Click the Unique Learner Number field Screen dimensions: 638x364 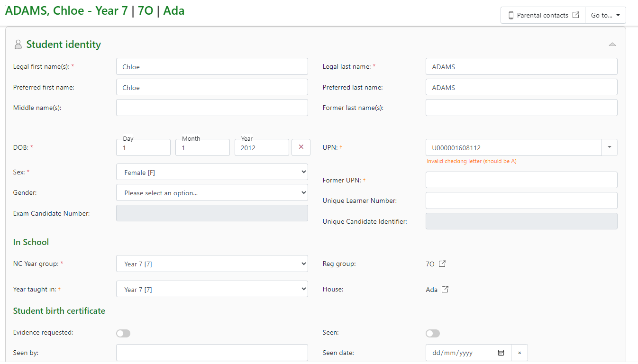click(521, 200)
